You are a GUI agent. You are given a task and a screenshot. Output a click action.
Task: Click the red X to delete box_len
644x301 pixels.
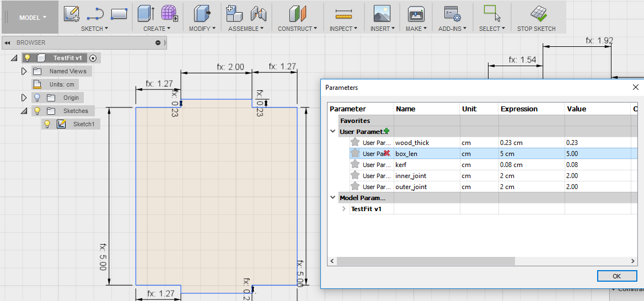click(387, 153)
